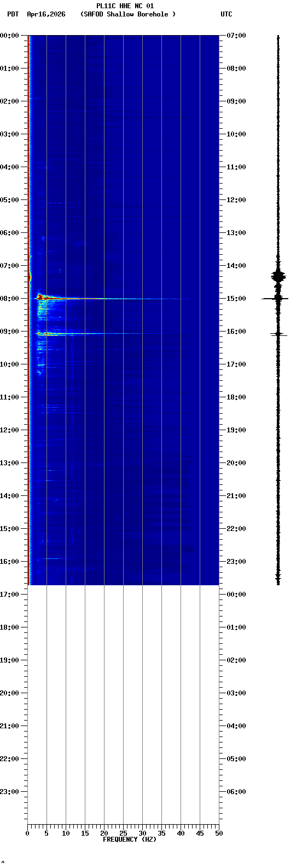Click the title text 'PL11C HHE NC 01'
Screen dimensions: 302x868
[x=125, y=6]
